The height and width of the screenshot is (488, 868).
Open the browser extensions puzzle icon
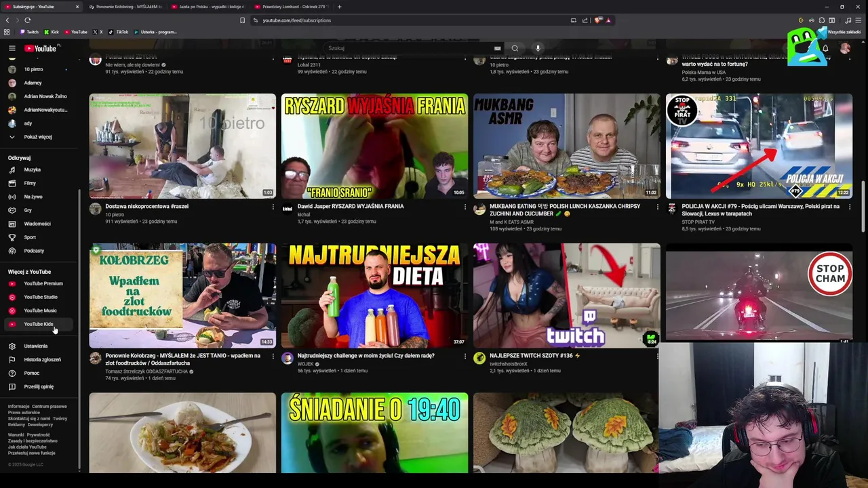coord(822,20)
